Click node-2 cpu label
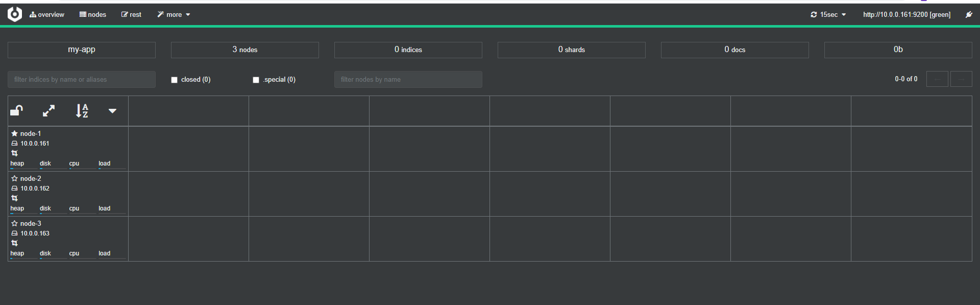Viewport: 980px width, 305px height. (74, 208)
